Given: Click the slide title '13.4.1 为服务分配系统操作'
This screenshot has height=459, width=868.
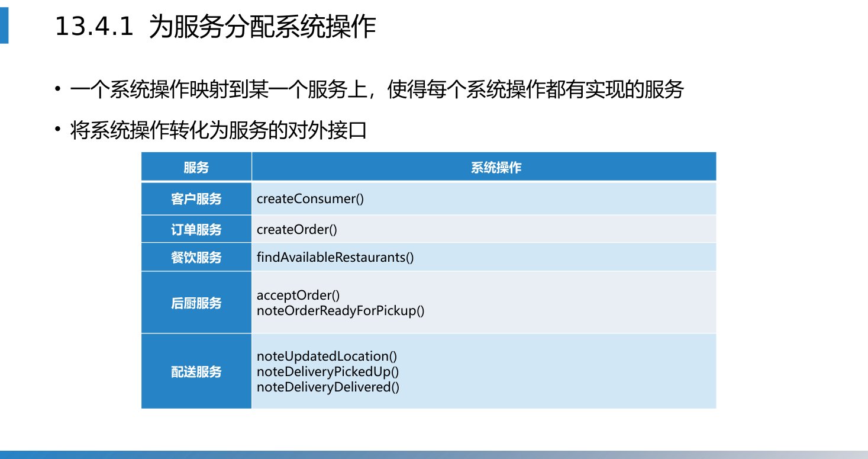Looking at the screenshot, I should click(215, 28).
